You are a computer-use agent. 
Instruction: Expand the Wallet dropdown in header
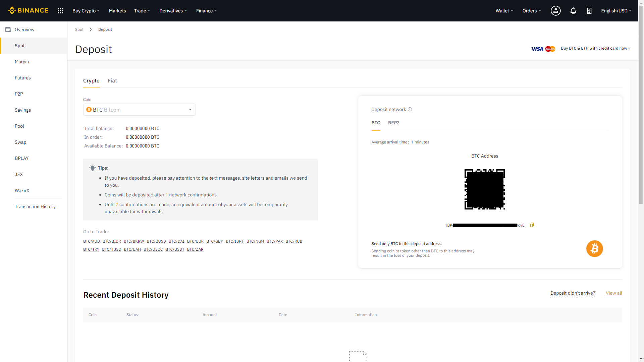pos(504,11)
